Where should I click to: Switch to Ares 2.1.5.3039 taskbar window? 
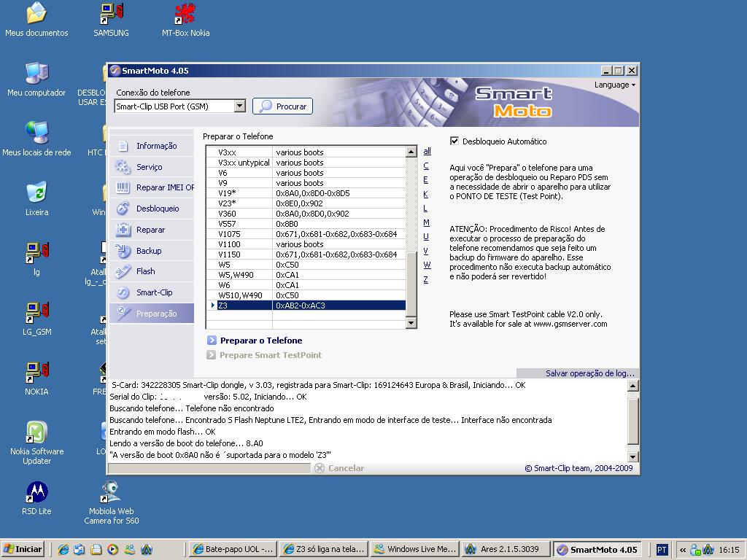click(x=506, y=550)
